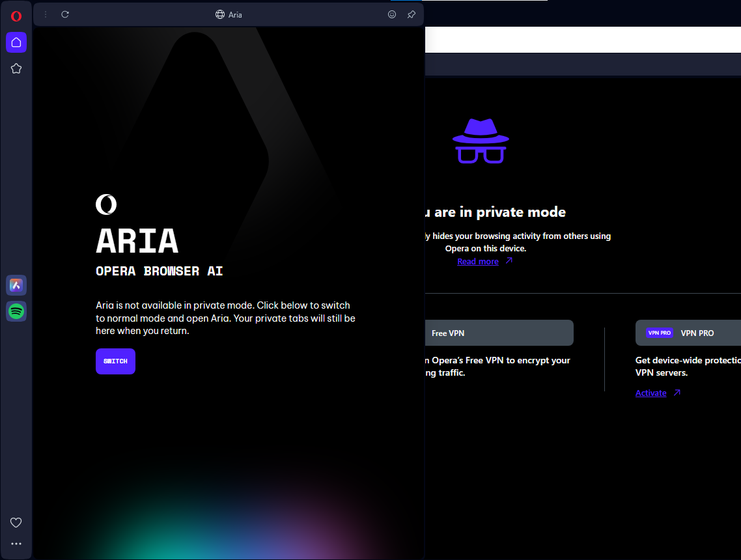741x560 pixels.
Task: Click the heart icon in the sidebar
Action: coord(16,522)
